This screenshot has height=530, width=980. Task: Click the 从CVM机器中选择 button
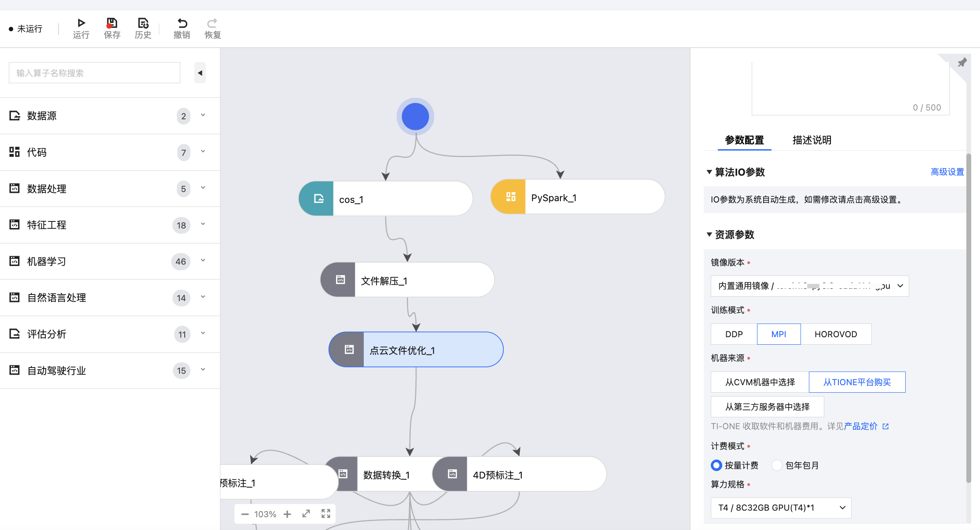(x=760, y=382)
